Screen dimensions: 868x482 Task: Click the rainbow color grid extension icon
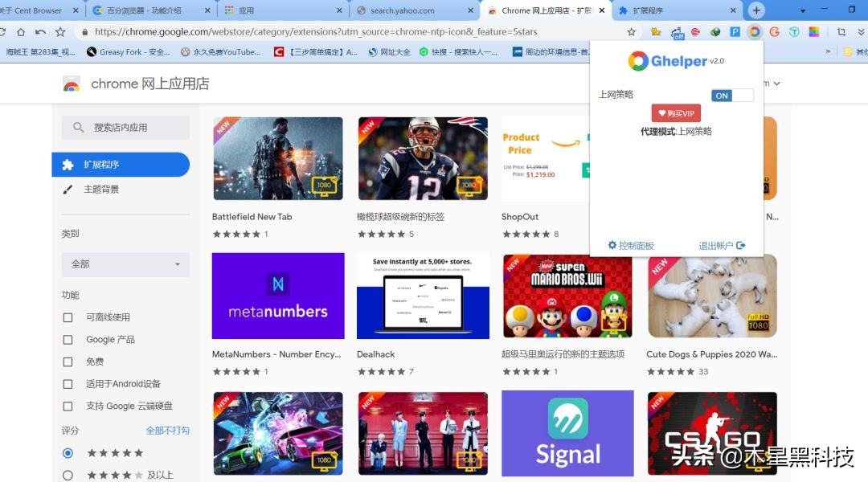[x=813, y=32]
